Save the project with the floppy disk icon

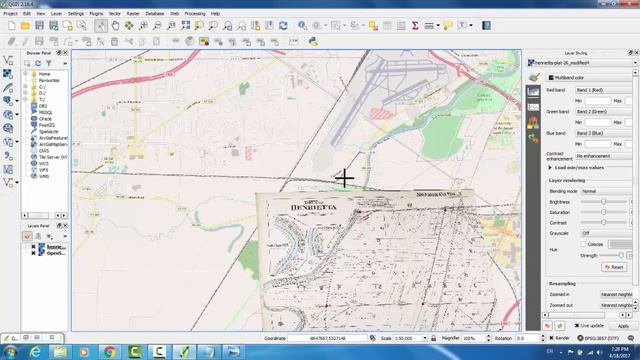pyautogui.click(x=39, y=26)
